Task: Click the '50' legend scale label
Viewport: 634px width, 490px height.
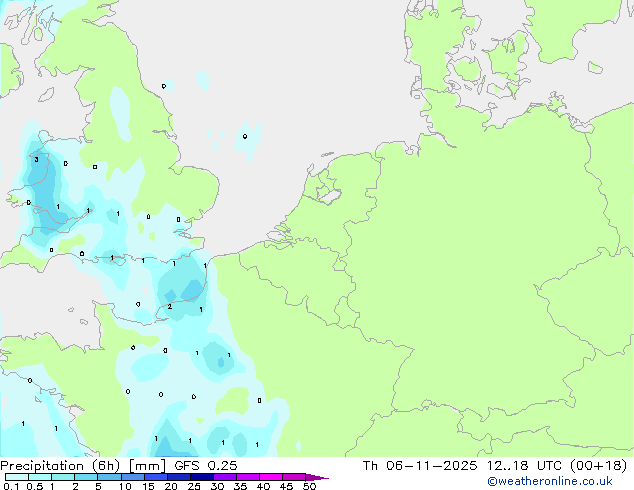Action: coord(309,486)
